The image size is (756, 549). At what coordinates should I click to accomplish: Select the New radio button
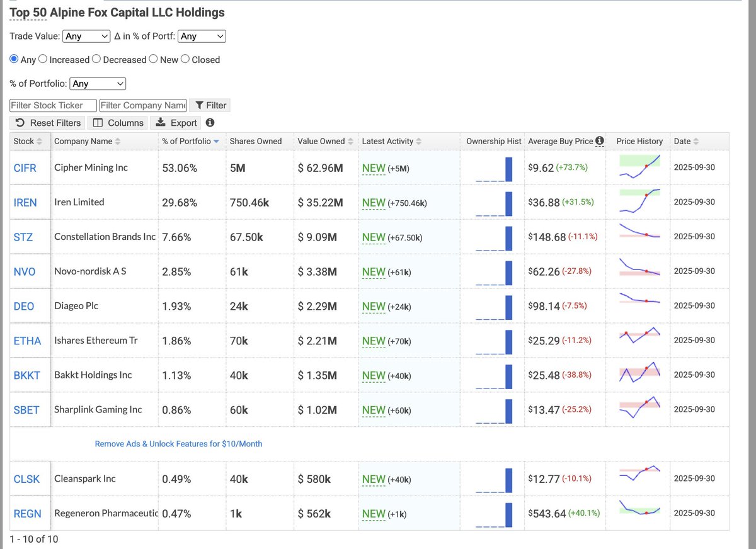click(153, 59)
